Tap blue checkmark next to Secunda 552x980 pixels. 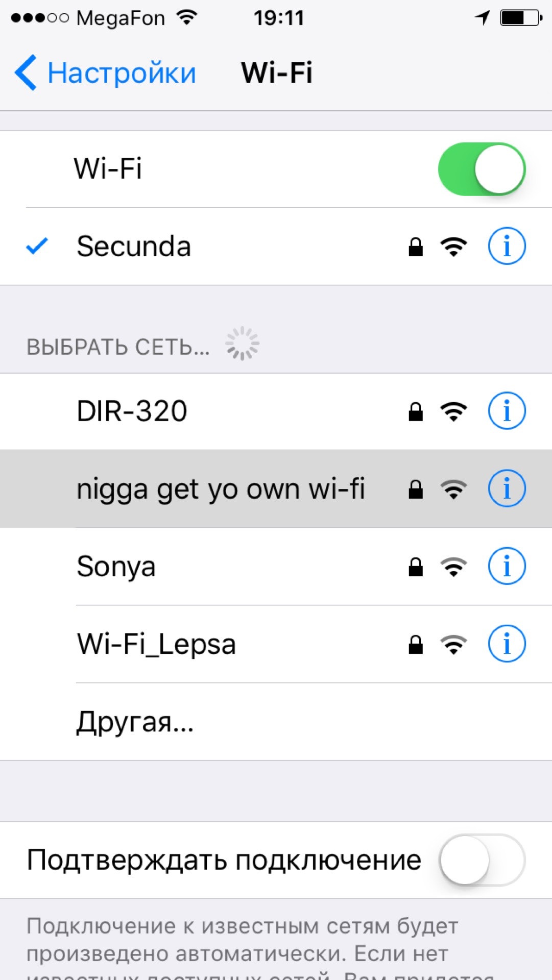click(x=37, y=246)
